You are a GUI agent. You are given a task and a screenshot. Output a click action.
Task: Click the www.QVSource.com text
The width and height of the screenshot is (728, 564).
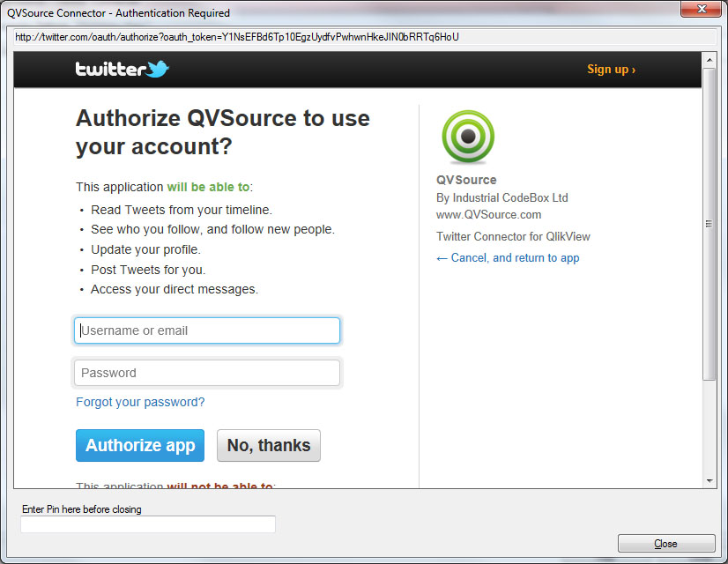coord(488,215)
